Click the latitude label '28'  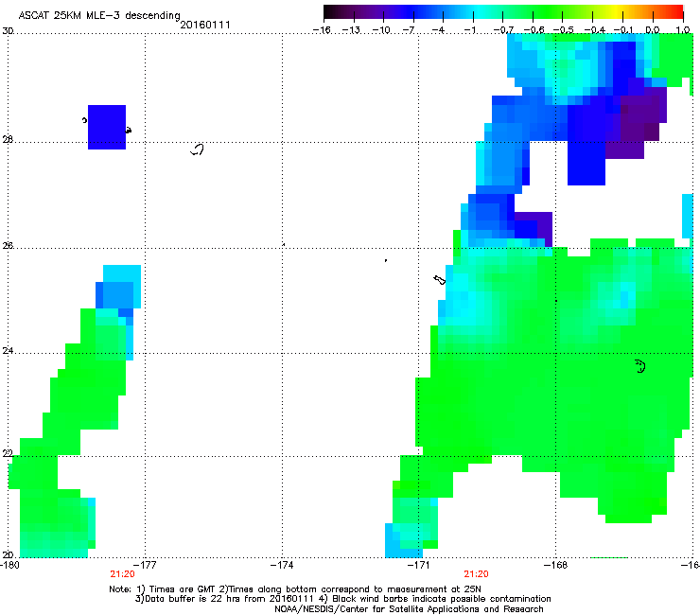(x=8, y=140)
